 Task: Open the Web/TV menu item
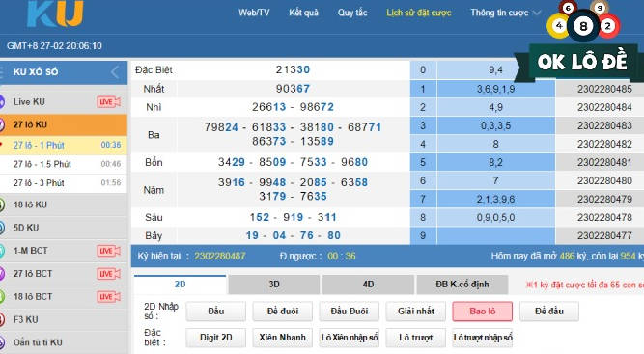[254, 13]
